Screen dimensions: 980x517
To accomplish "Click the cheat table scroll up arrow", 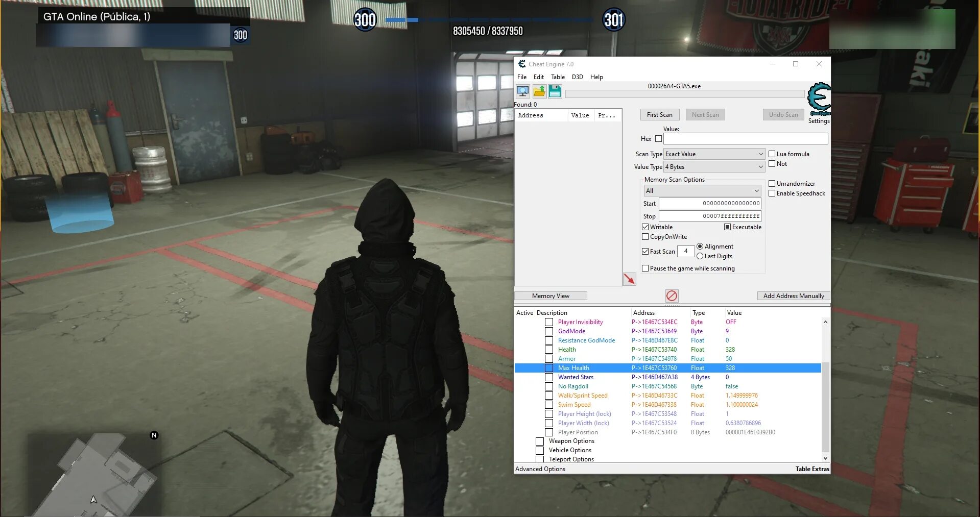I will coord(825,323).
